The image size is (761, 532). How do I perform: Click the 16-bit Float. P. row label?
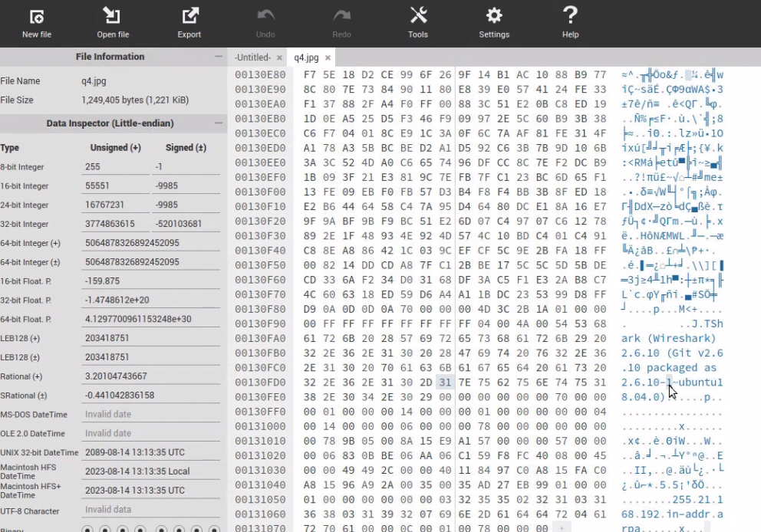[26, 281]
